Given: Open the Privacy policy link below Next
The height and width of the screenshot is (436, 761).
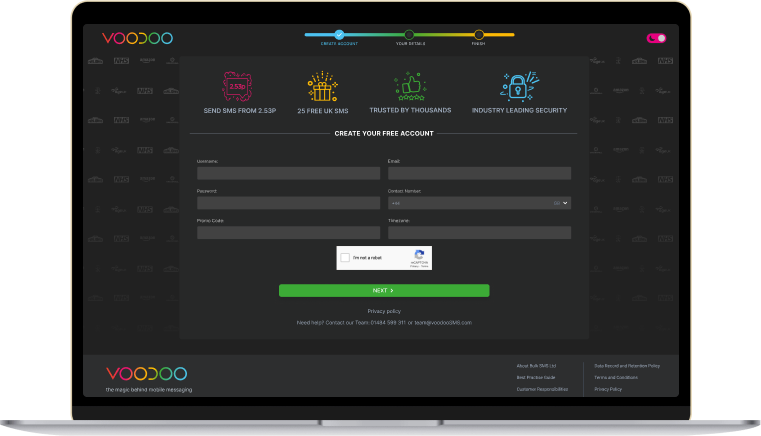Looking at the screenshot, I should pyautogui.click(x=384, y=311).
